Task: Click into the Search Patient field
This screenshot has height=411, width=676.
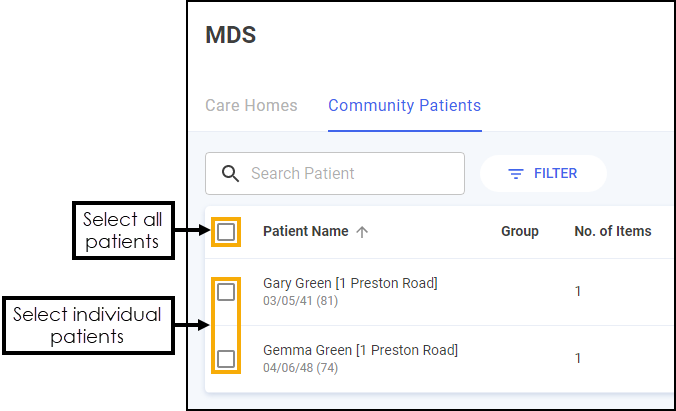Action: click(350, 174)
